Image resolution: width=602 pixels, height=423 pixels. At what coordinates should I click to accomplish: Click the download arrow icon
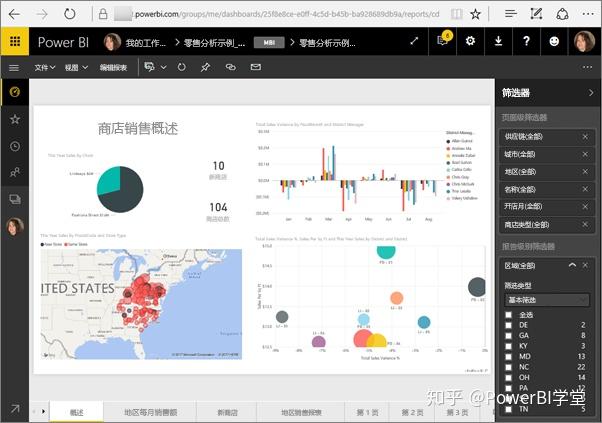coord(498,41)
